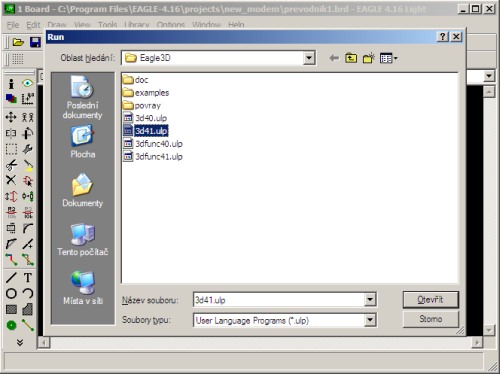Select the Text tool
The width and height of the screenshot is (500, 374).
(x=28, y=277)
